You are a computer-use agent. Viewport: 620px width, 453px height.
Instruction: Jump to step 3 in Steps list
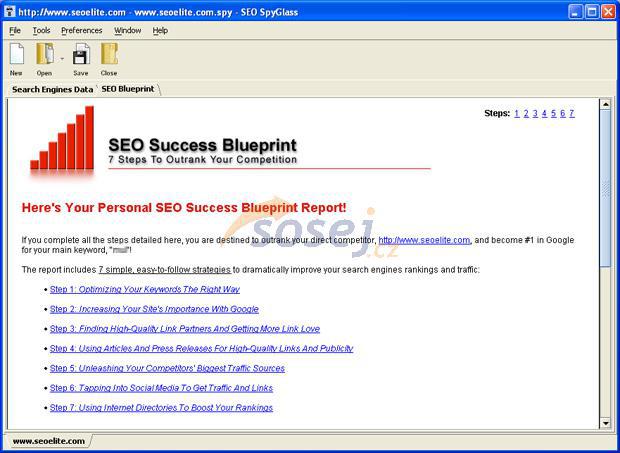(535, 113)
